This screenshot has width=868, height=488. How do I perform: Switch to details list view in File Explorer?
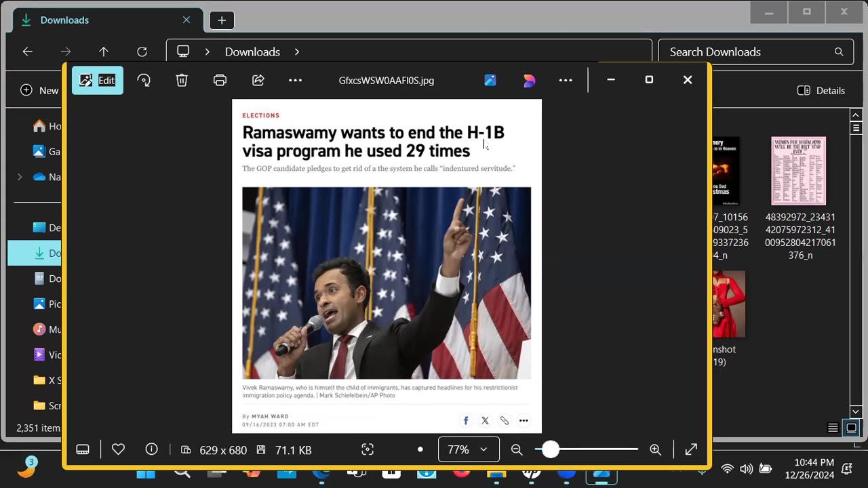pos(833,428)
